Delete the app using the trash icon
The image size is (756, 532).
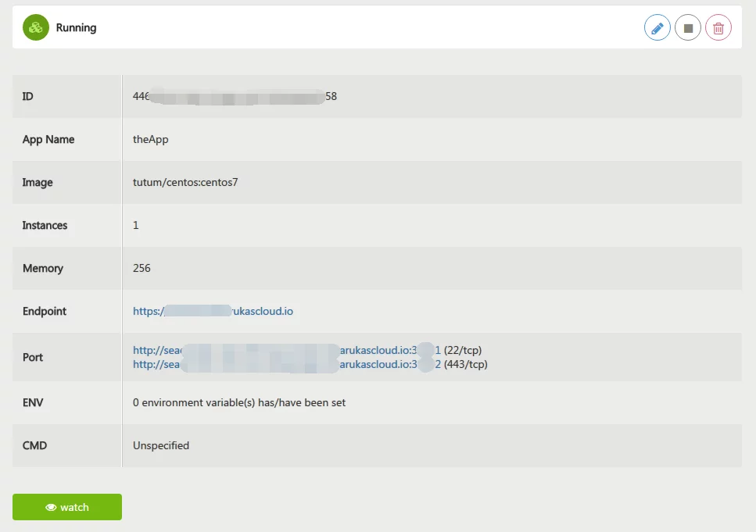(x=718, y=28)
